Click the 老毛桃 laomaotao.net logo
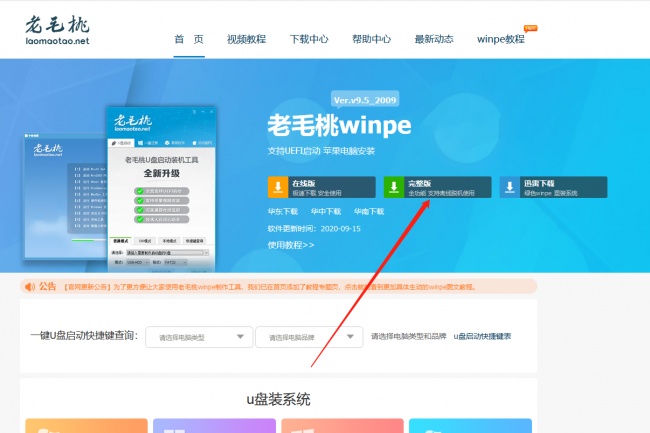This screenshot has height=433, width=650. [x=57, y=30]
